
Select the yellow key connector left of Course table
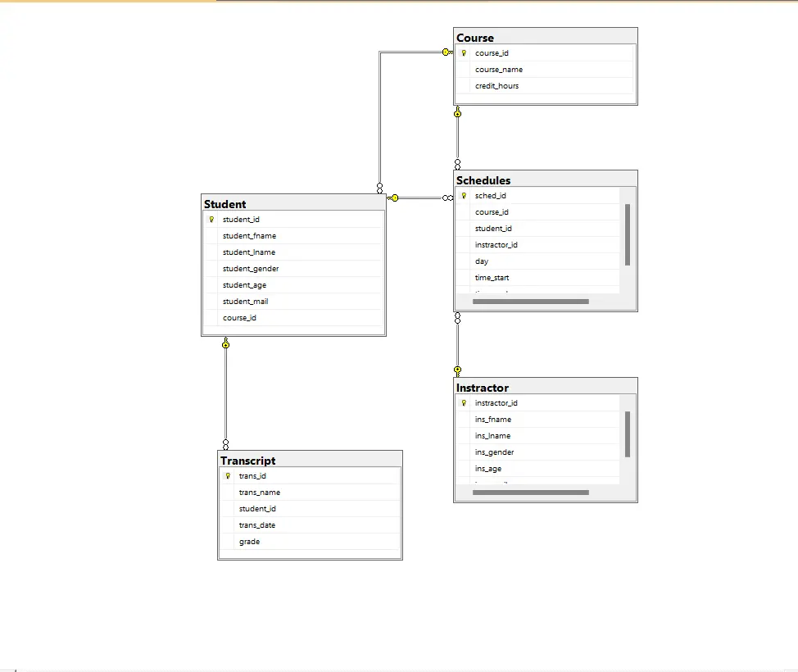click(446, 52)
